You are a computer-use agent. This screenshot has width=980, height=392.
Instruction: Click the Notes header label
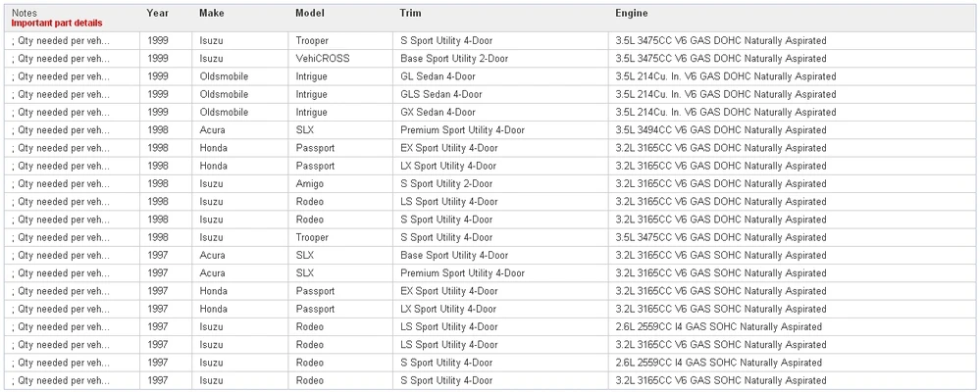click(x=24, y=13)
